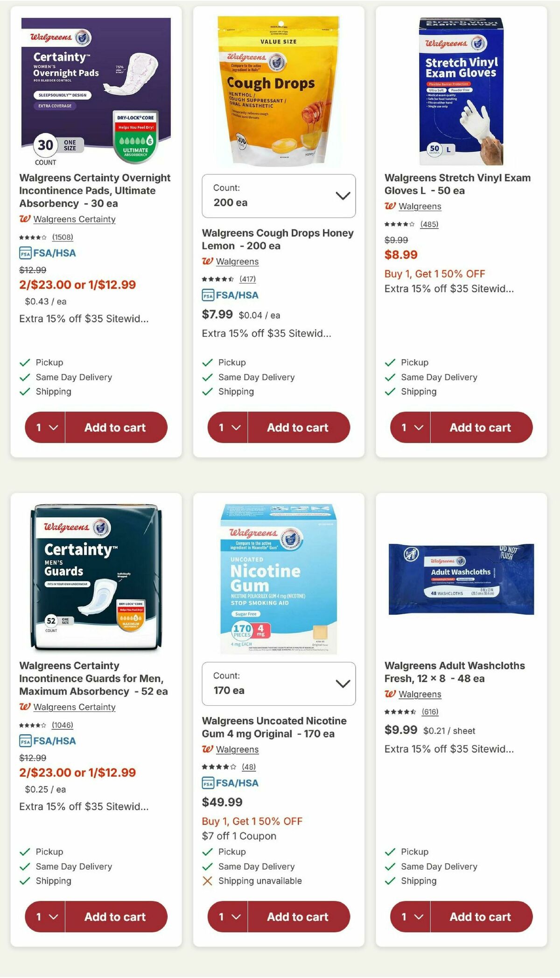Screen dimensions: 560x978
Task: Click the W brand icon under Stretch Vinyl Exam Gloves
Action: (x=390, y=206)
